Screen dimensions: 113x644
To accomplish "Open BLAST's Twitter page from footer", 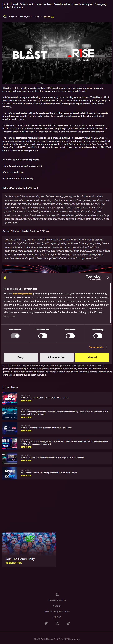I will point(46,623).
